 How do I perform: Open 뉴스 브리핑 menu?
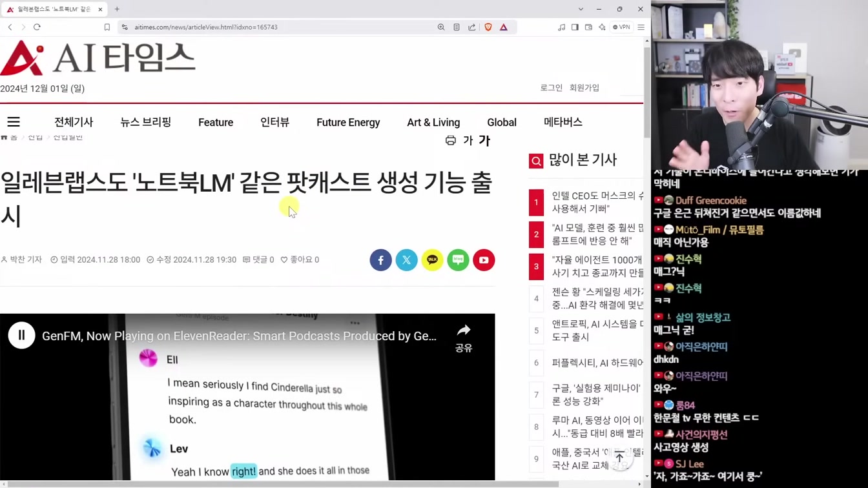coord(146,122)
